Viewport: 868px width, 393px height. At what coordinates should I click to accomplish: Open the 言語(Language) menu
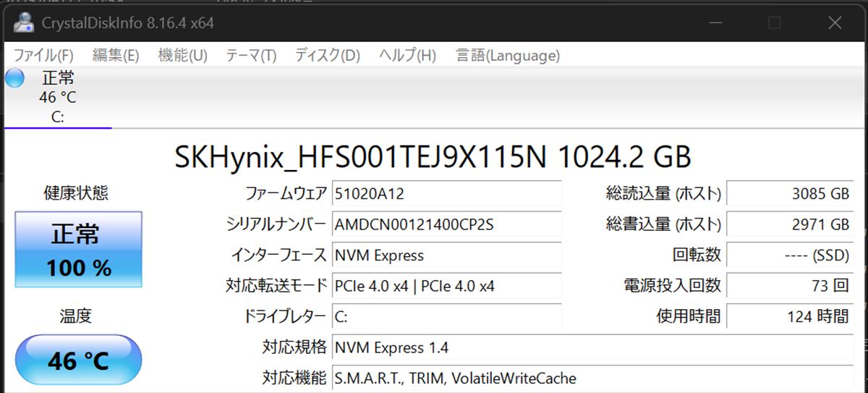click(508, 55)
